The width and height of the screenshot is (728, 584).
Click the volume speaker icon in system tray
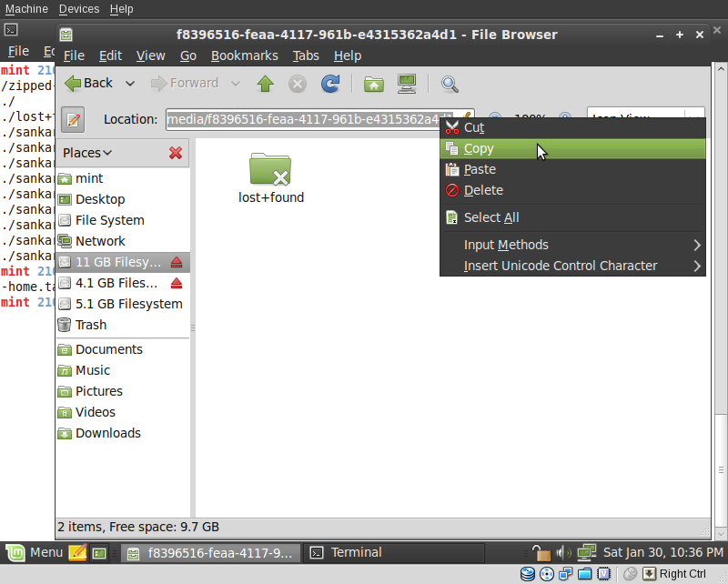pyautogui.click(x=562, y=552)
